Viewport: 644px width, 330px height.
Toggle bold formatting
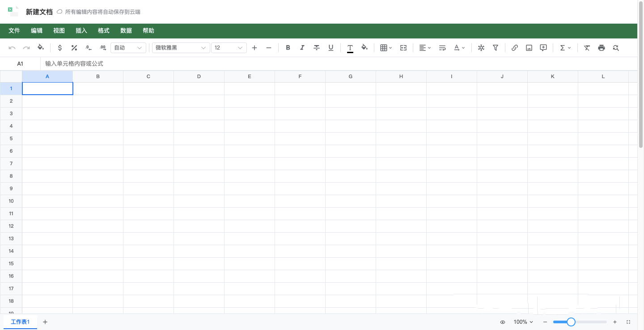[288, 48]
